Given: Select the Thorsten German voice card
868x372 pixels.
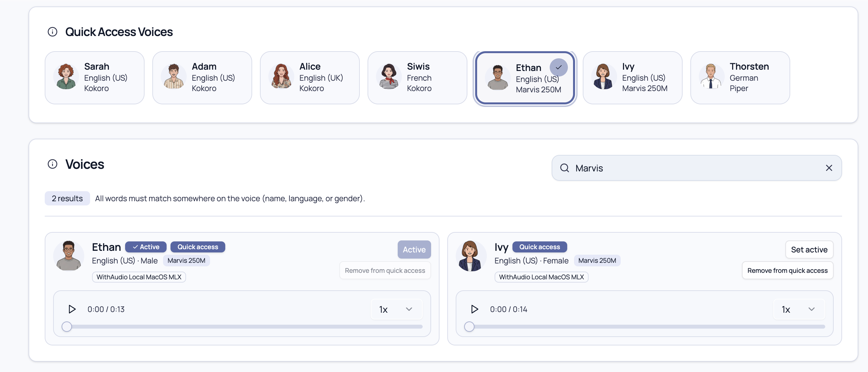Looking at the screenshot, I should [740, 77].
